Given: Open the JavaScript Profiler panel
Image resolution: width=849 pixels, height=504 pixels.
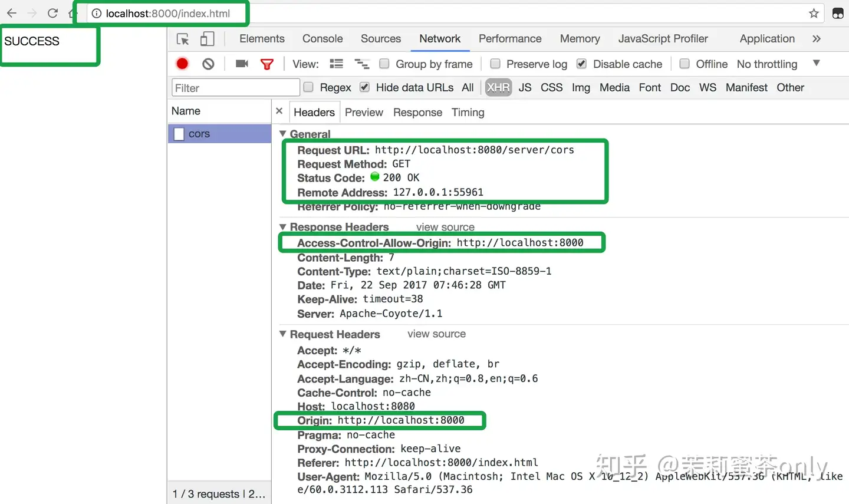Looking at the screenshot, I should click(x=663, y=39).
